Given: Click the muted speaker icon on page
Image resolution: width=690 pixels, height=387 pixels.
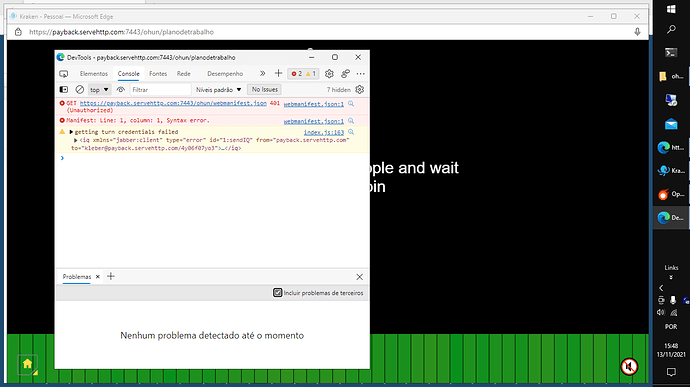Looking at the screenshot, I should pyautogui.click(x=629, y=366).
